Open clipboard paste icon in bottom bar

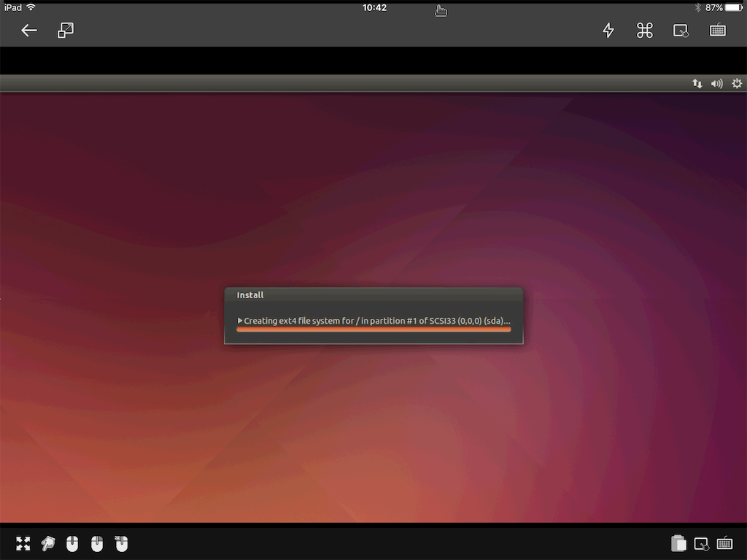click(x=678, y=543)
